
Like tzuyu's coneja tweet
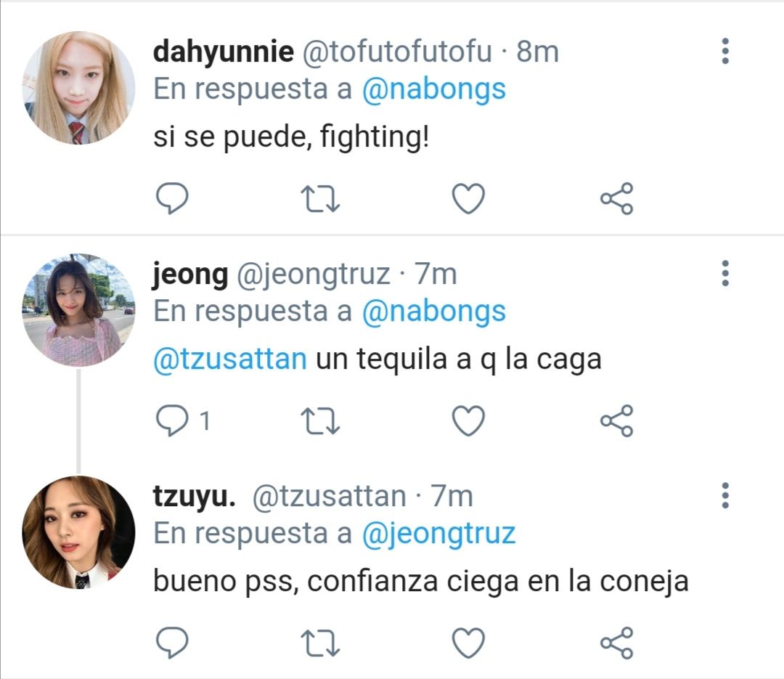click(x=468, y=643)
